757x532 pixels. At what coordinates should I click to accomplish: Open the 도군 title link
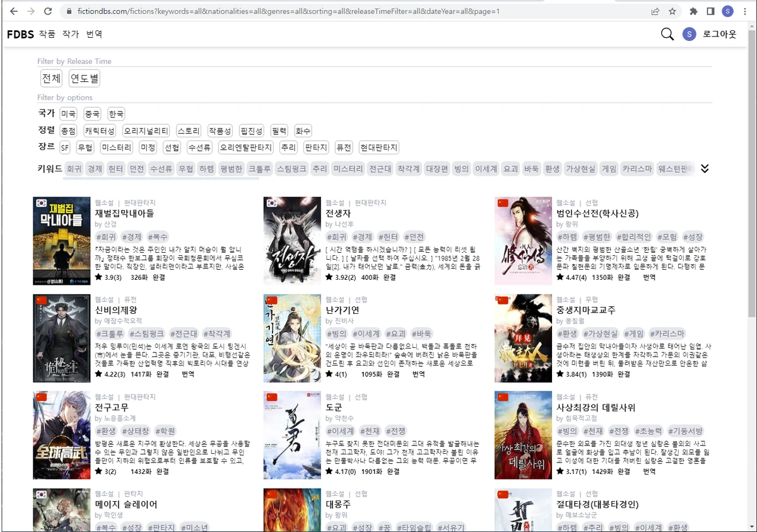(x=334, y=407)
